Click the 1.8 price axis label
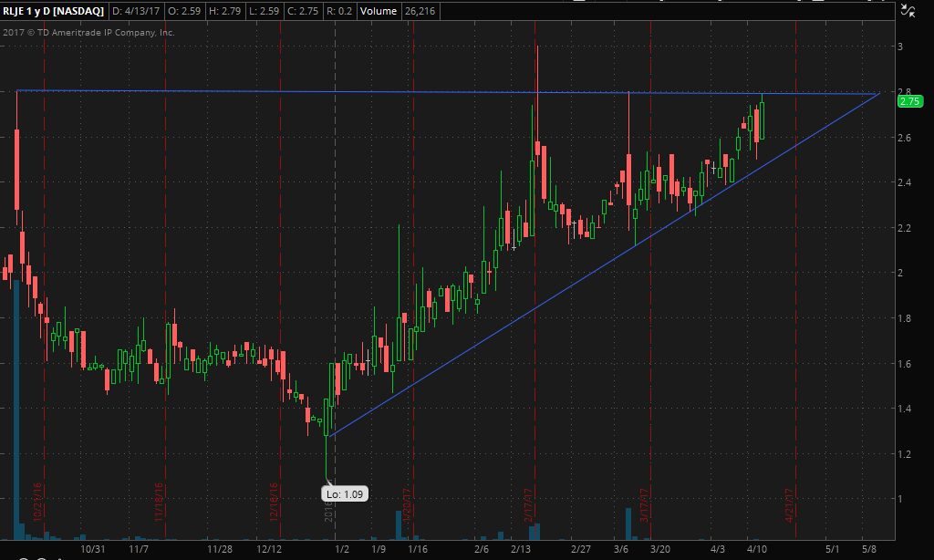This screenshot has height=560, width=934. [x=904, y=318]
